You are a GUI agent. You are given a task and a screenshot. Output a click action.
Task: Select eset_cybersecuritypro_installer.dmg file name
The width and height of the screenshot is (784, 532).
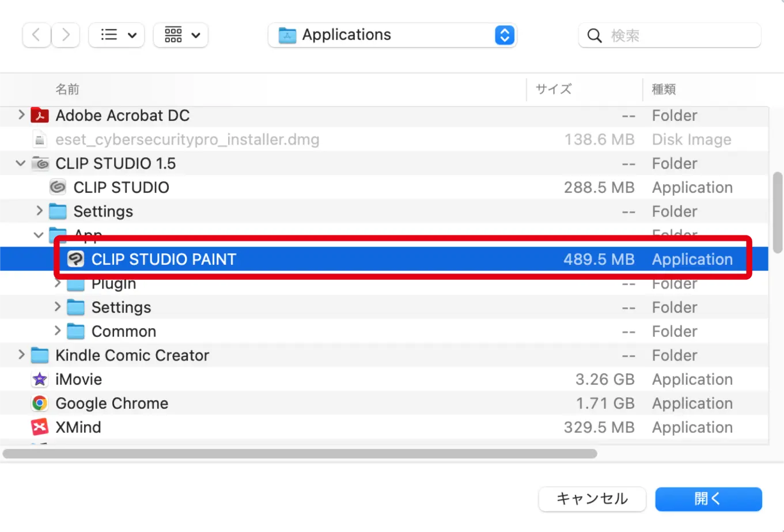(x=187, y=140)
